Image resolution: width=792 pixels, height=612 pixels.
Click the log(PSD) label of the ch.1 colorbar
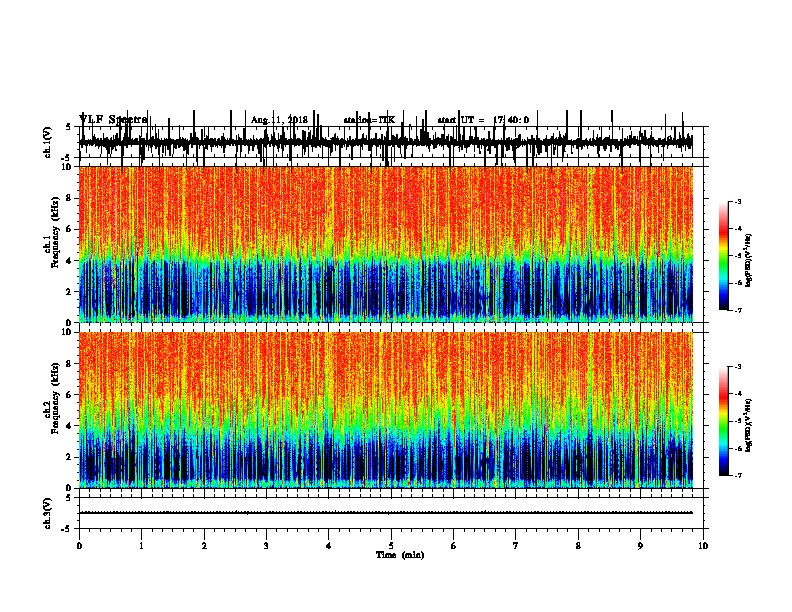748,260
